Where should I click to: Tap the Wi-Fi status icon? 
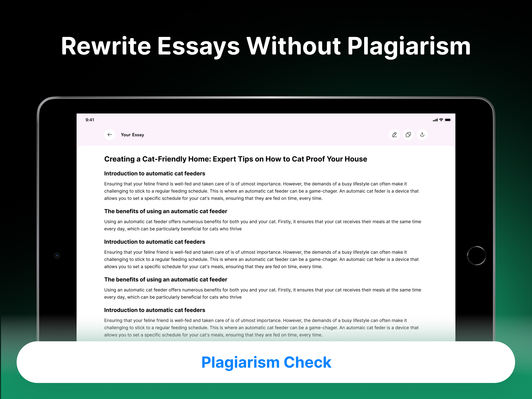pyautogui.click(x=441, y=120)
